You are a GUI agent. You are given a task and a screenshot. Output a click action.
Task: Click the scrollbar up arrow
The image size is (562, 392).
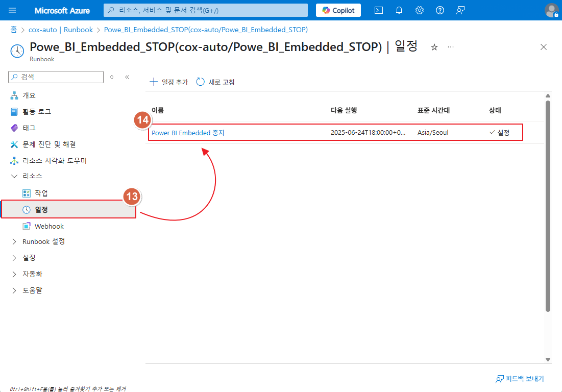(548, 95)
